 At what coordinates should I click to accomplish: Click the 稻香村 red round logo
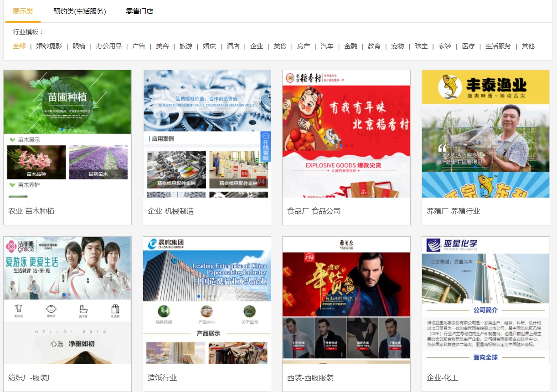290,78
